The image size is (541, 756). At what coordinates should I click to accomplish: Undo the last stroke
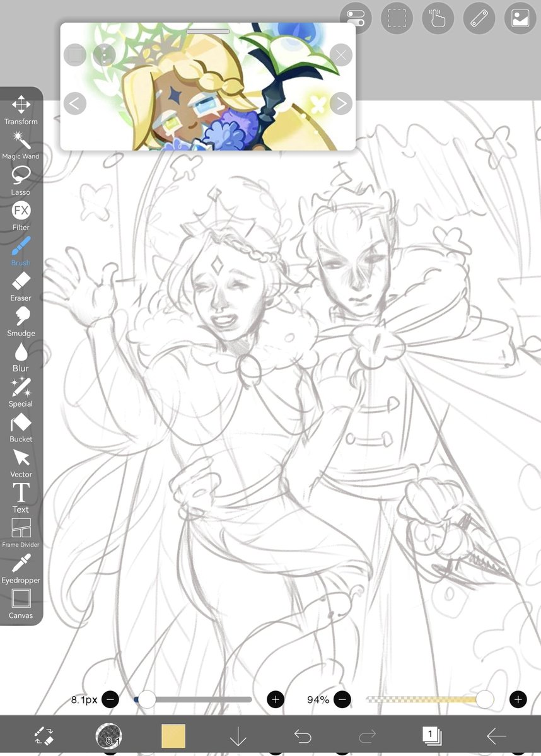pos(303,736)
